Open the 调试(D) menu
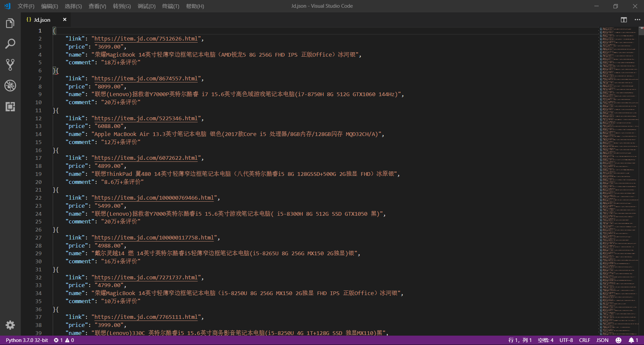This screenshot has width=644, height=345. coord(147,6)
